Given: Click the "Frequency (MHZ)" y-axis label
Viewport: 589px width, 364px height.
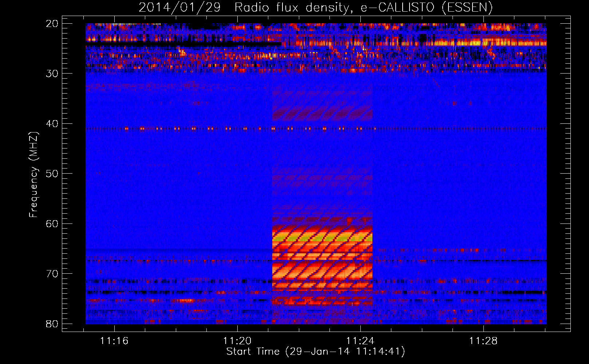Looking at the screenshot, I should click(x=33, y=175).
